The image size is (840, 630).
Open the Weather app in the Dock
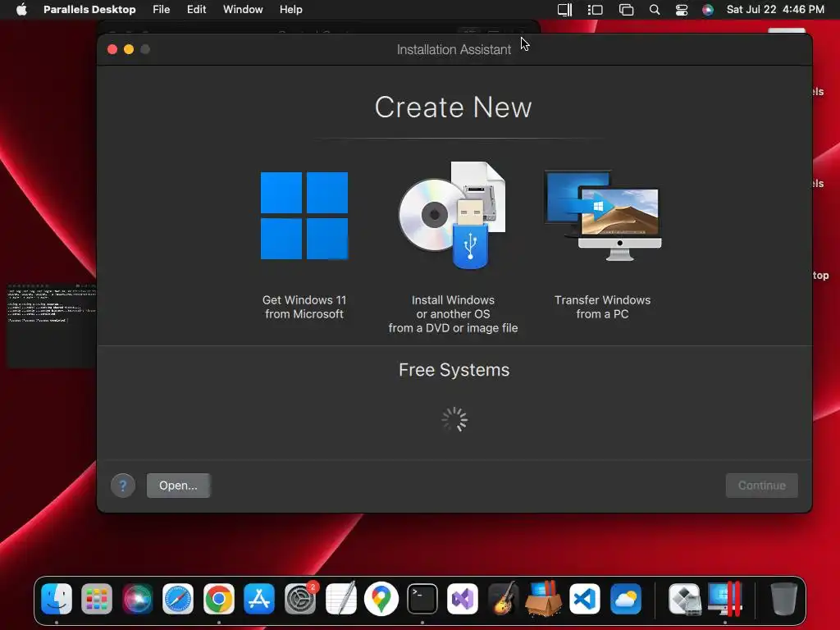[625, 598]
